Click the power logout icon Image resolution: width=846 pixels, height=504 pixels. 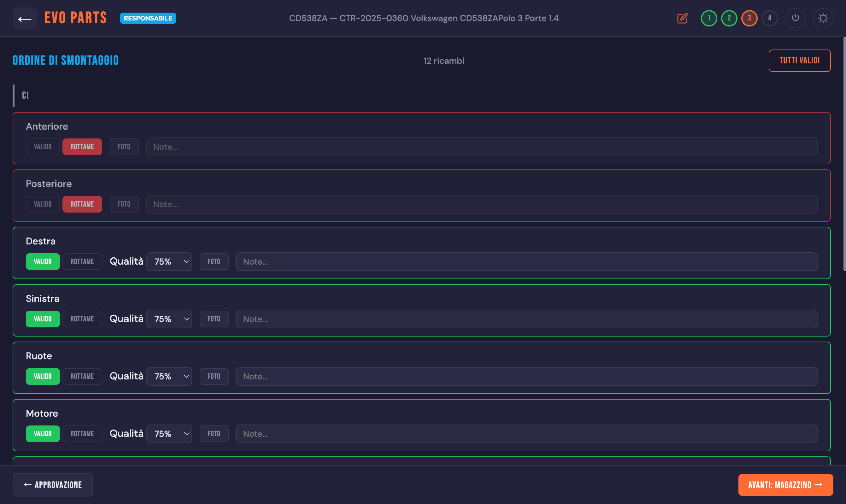tap(795, 18)
